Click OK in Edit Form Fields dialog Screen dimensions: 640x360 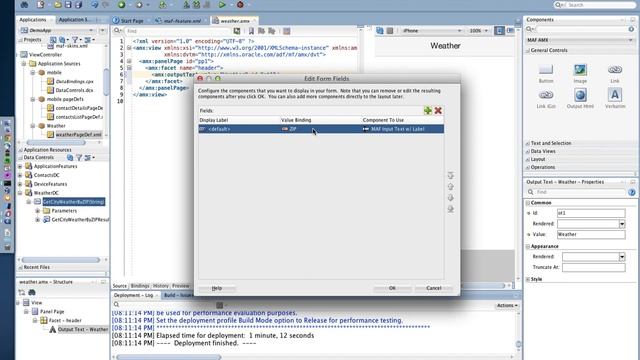392,288
